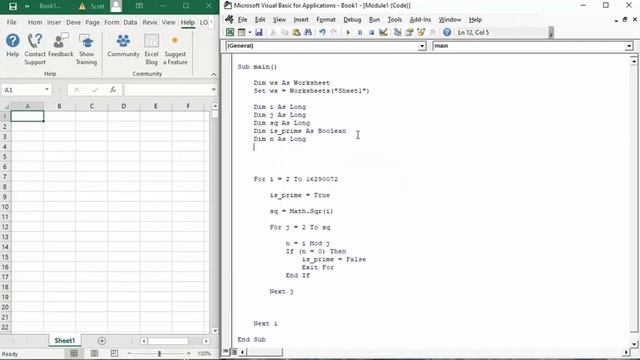Open Object Browser icon
Viewport: 640px width, 360px height.
pos(421,32)
